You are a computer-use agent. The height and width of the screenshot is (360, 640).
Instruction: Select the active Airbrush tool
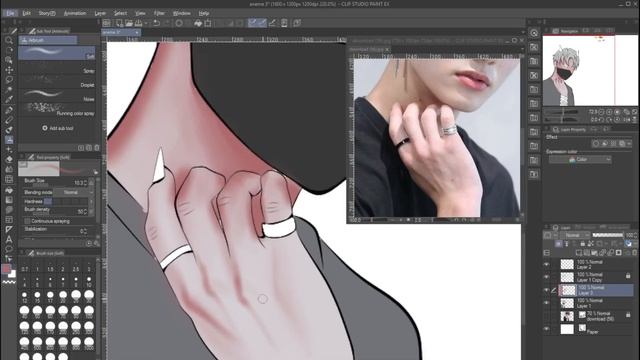click(9, 140)
